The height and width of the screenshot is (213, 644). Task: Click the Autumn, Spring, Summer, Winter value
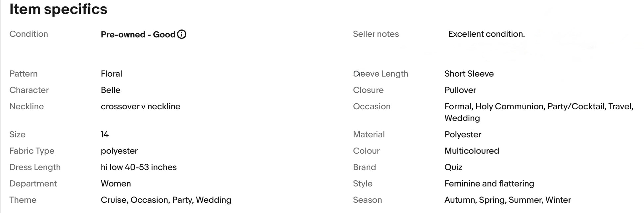508,200
